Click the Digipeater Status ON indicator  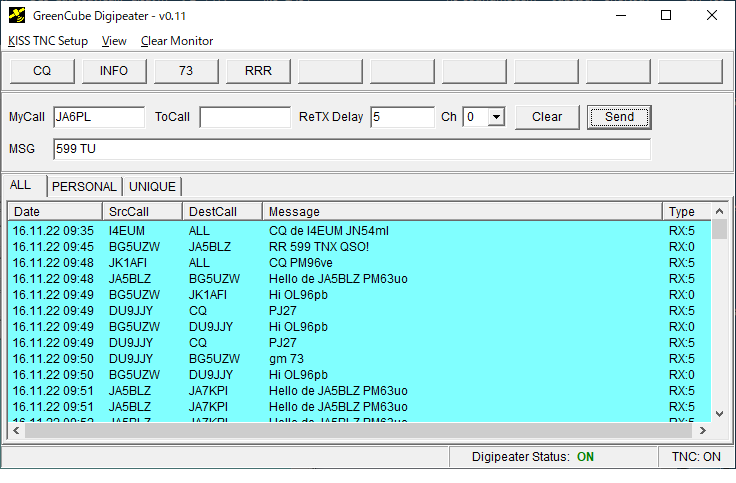585,457
